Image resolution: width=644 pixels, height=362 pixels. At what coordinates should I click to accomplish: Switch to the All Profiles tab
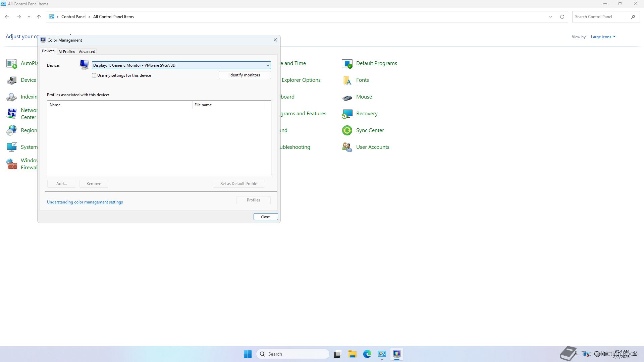pyautogui.click(x=66, y=52)
